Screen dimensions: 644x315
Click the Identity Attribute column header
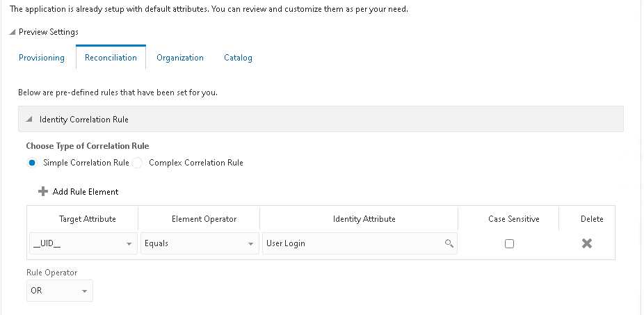(x=364, y=219)
